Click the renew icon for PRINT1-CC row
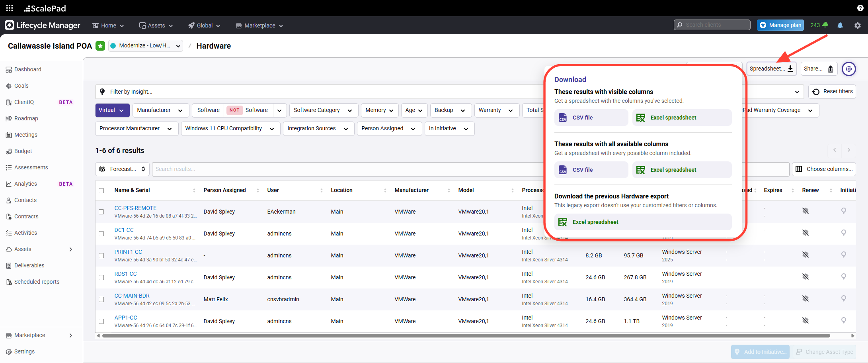 tap(806, 255)
